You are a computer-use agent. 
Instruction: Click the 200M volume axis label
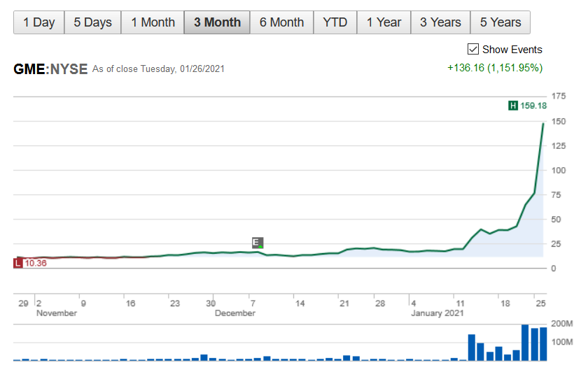click(561, 324)
